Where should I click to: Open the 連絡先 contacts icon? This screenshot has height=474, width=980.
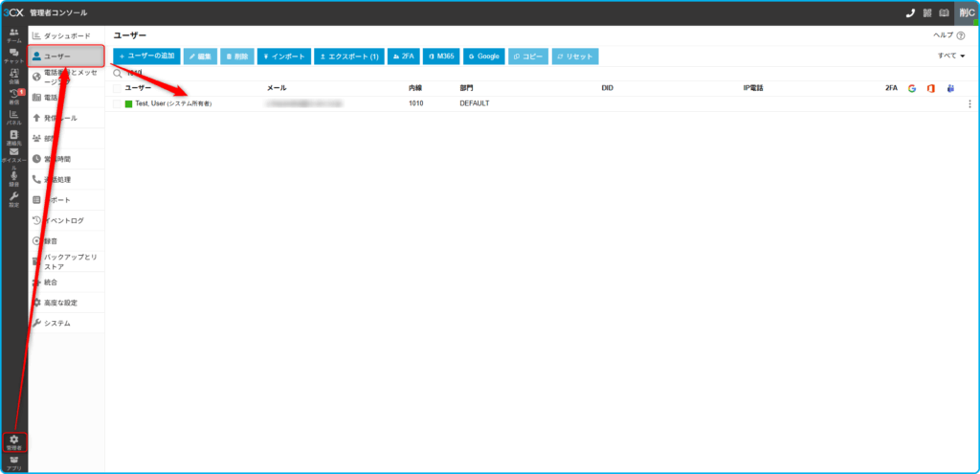pyautogui.click(x=13, y=138)
